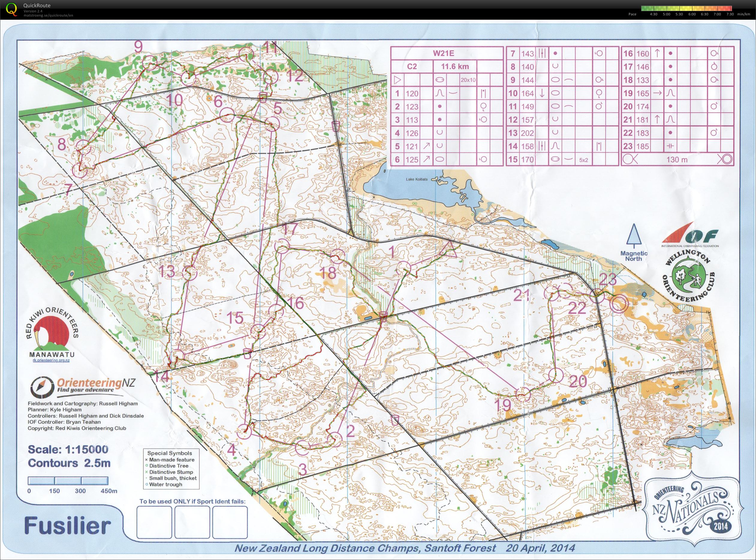Click the 'Scale: 1:15000' text
Viewport: 756px width, 560px height.
68,450
